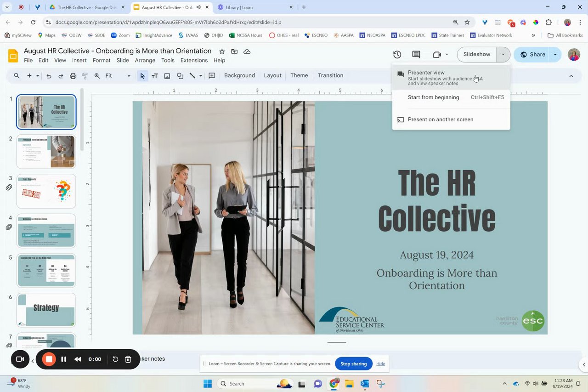
Task: Open the Arrange menu
Action: point(145,60)
